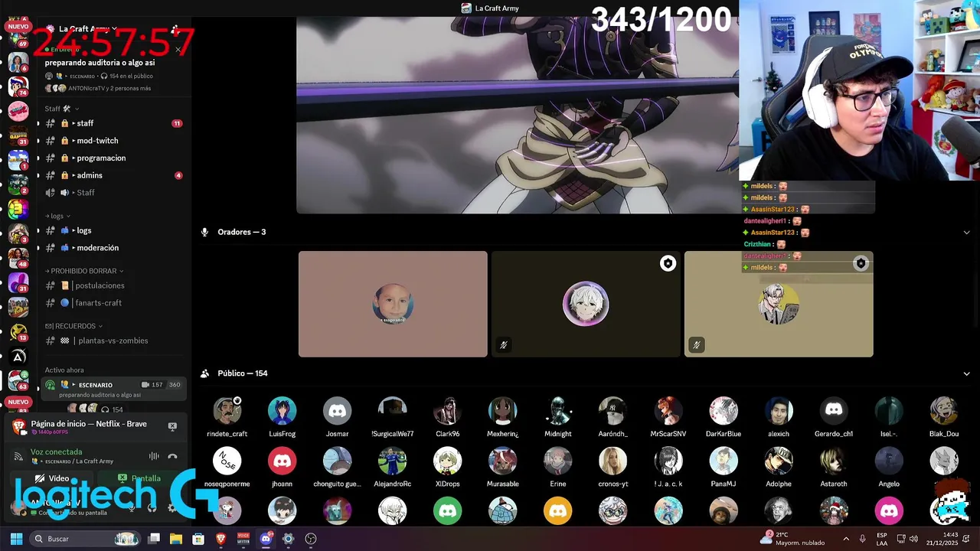Disconnect from the voice call
This screenshot has height=551, width=980.
coord(172,456)
